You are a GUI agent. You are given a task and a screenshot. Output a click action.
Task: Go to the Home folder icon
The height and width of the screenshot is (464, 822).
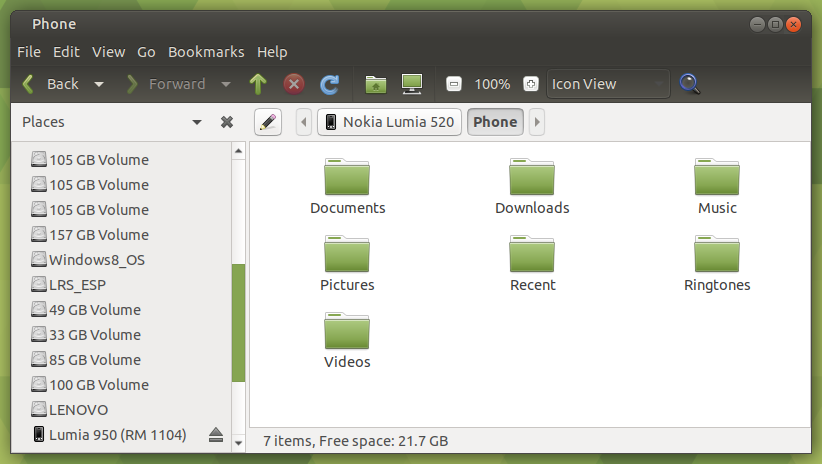[375, 84]
